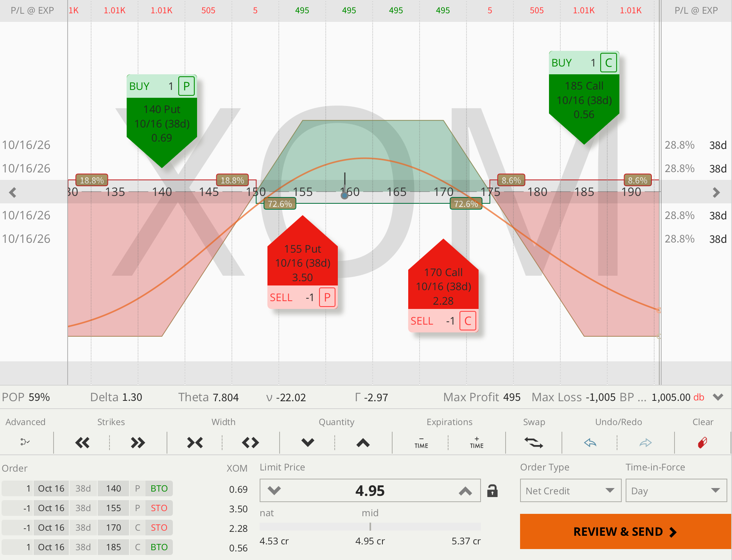Image resolution: width=732 pixels, height=560 pixels.
Task: Click the plus TIME expiration control
Action: (x=477, y=443)
